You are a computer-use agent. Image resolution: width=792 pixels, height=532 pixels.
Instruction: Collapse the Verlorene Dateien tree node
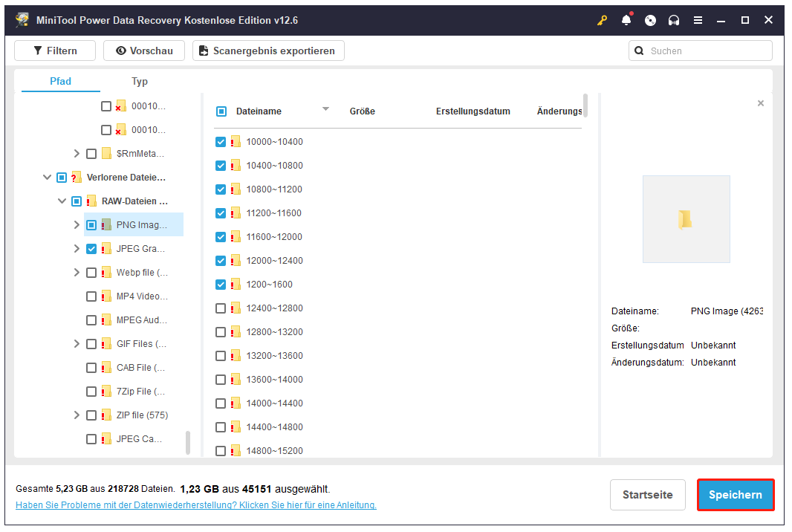(x=47, y=177)
